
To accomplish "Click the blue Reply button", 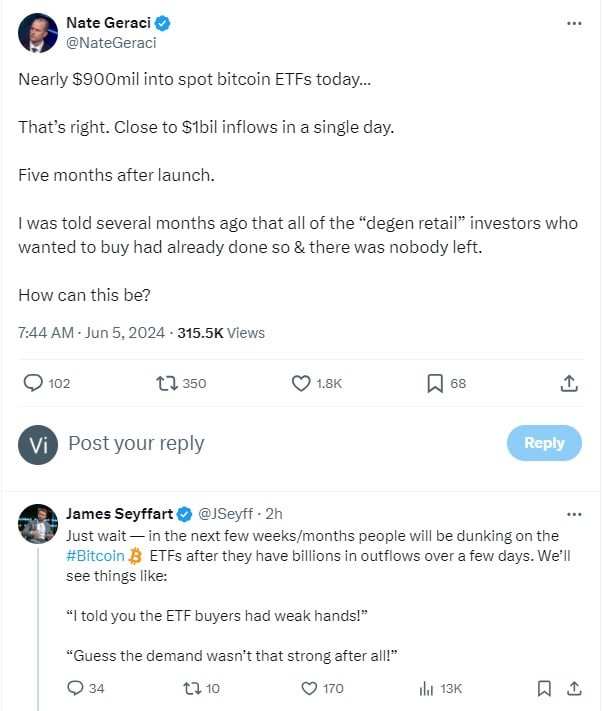I will [x=544, y=443].
